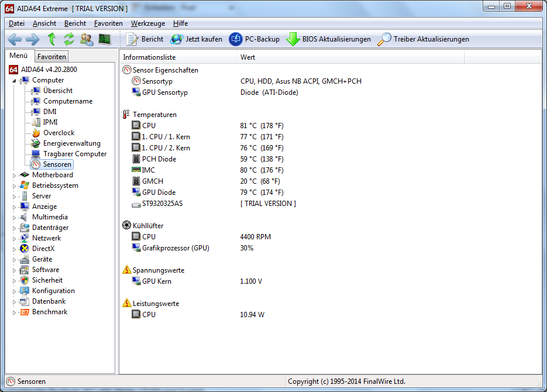Open PC-Backup from the toolbar
The width and height of the screenshot is (547, 392).
click(254, 39)
